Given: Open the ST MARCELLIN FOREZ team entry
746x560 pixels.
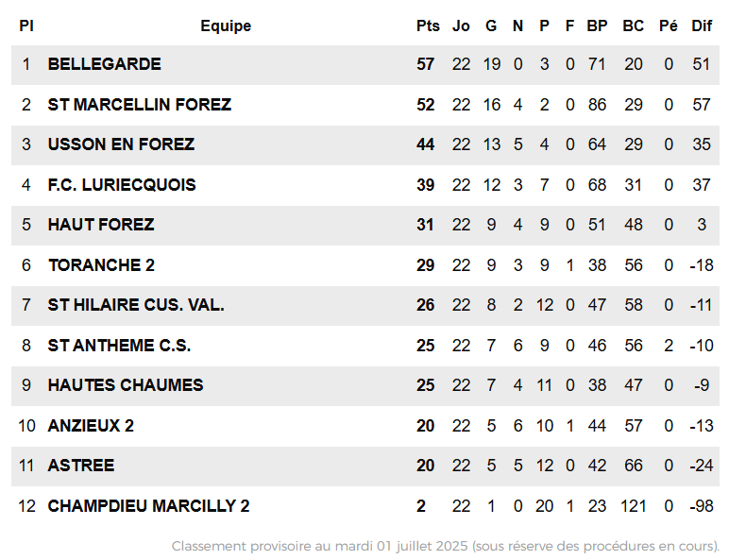Looking at the screenshot, I should pos(140,104).
